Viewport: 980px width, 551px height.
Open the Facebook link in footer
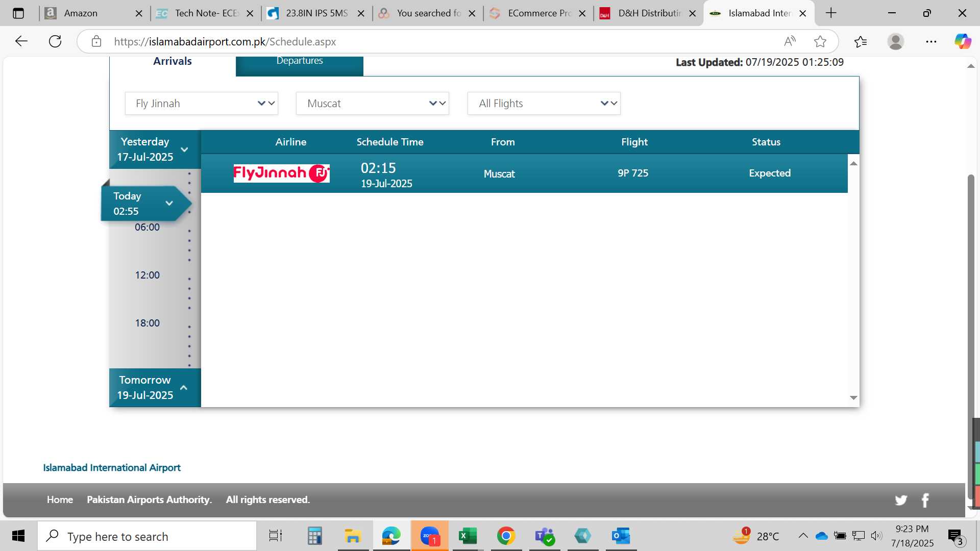tap(925, 500)
